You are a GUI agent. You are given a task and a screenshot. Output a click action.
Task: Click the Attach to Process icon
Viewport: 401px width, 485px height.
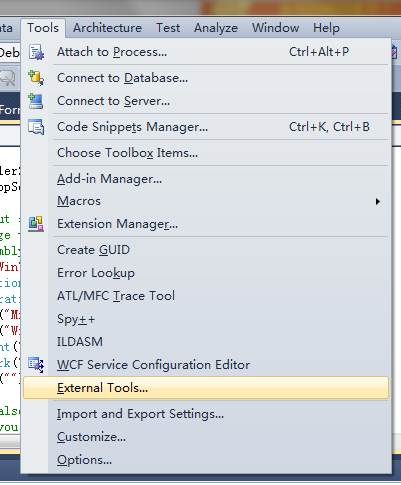click(36, 52)
